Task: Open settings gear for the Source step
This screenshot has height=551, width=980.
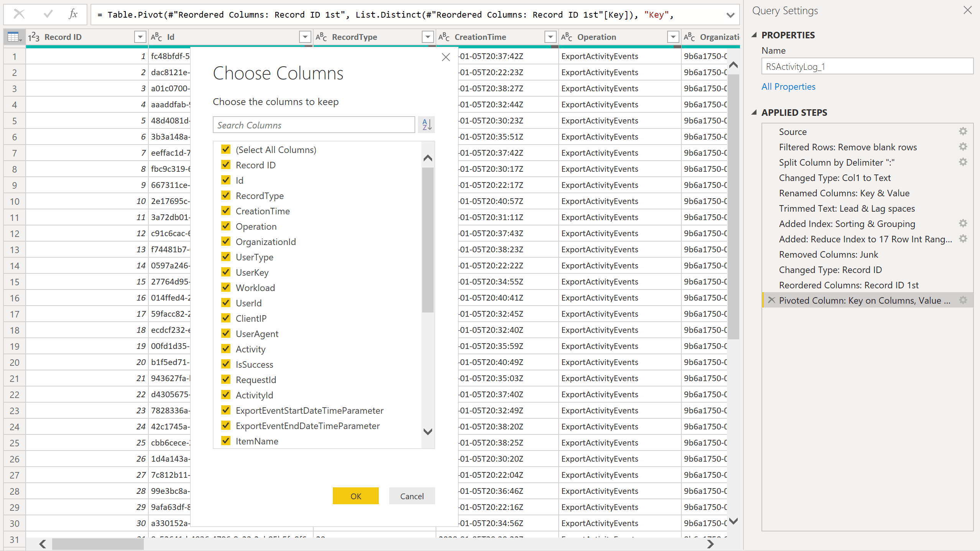Action: pos(963,132)
